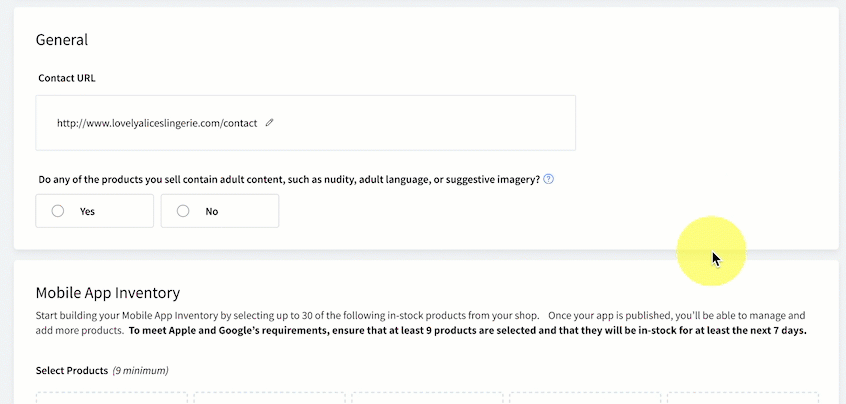Click the lovelyaliceslingerie.com contact URL text
846x404 pixels.
[x=157, y=123]
